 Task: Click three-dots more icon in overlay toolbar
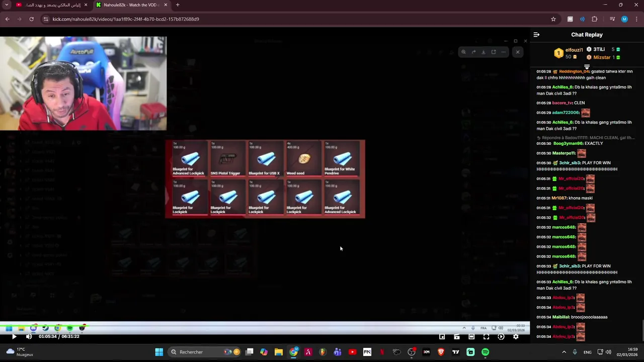click(503, 52)
